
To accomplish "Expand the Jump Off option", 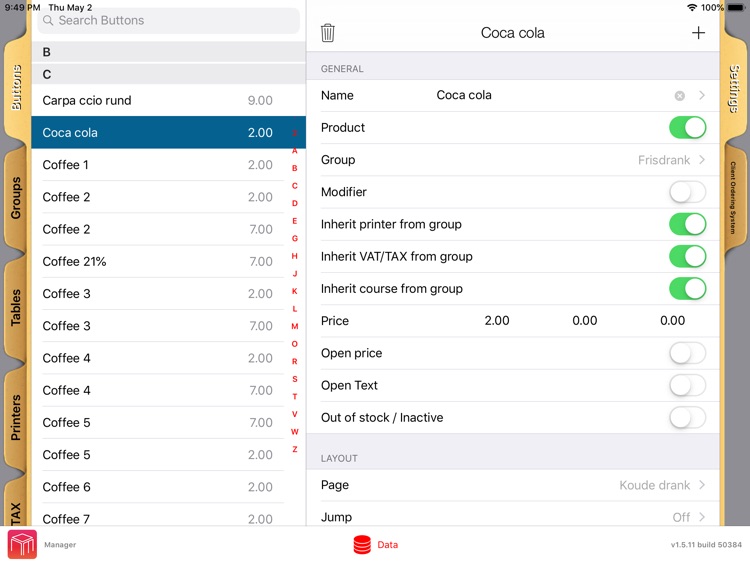I will [513, 516].
